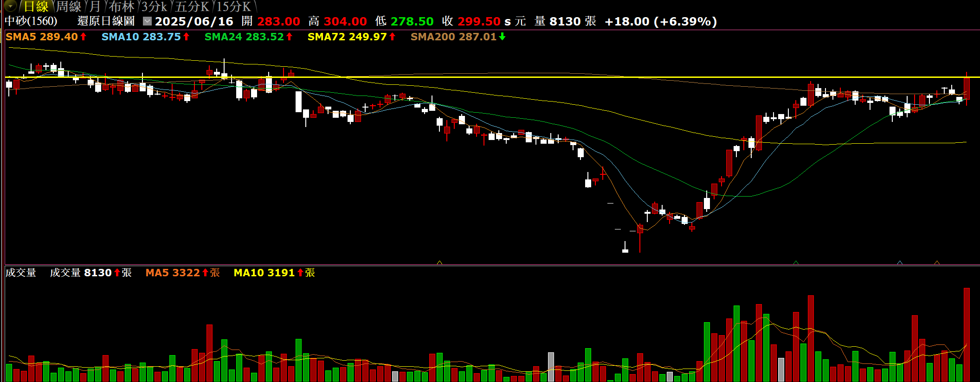Click the tallest red volume bar at far right

click(x=967, y=334)
